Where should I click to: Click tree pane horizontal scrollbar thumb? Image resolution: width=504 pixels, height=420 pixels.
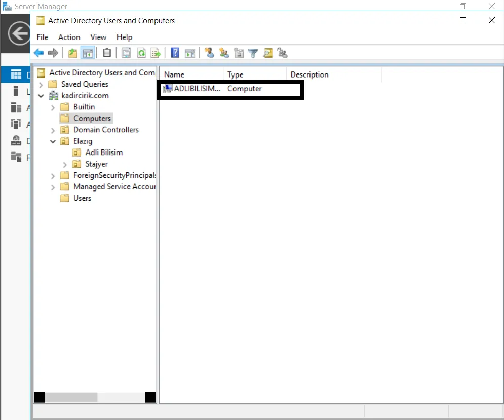coord(71,397)
